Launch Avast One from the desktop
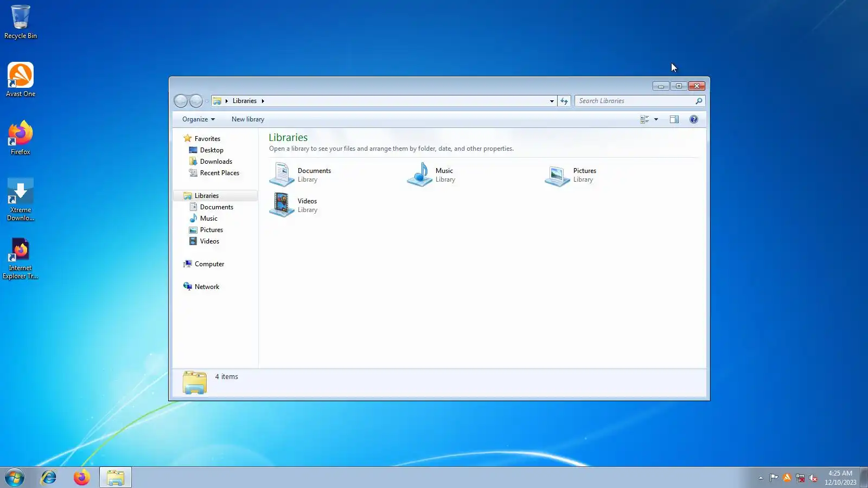The height and width of the screenshot is (488, 868). pyautogui.click(x=21, y=80)
